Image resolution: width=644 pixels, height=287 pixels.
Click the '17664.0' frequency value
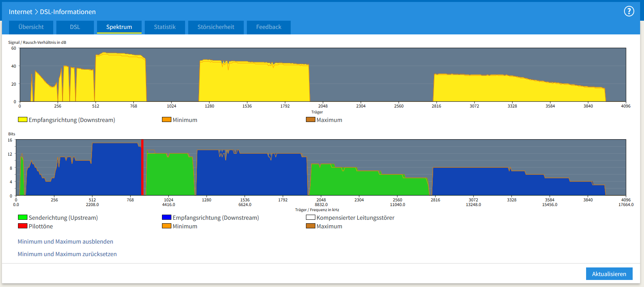(x=626, y=204)
